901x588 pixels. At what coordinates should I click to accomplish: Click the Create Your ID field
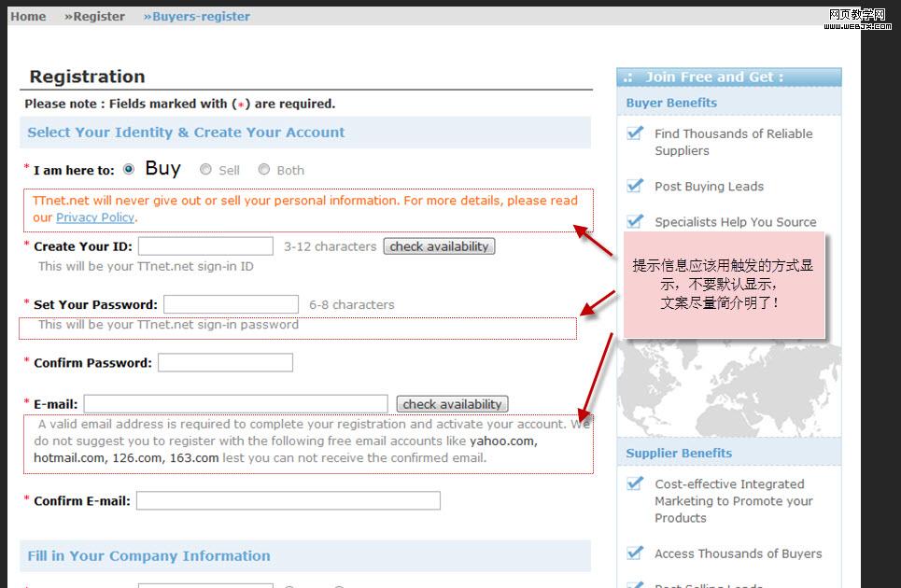[x=205, y=246]
